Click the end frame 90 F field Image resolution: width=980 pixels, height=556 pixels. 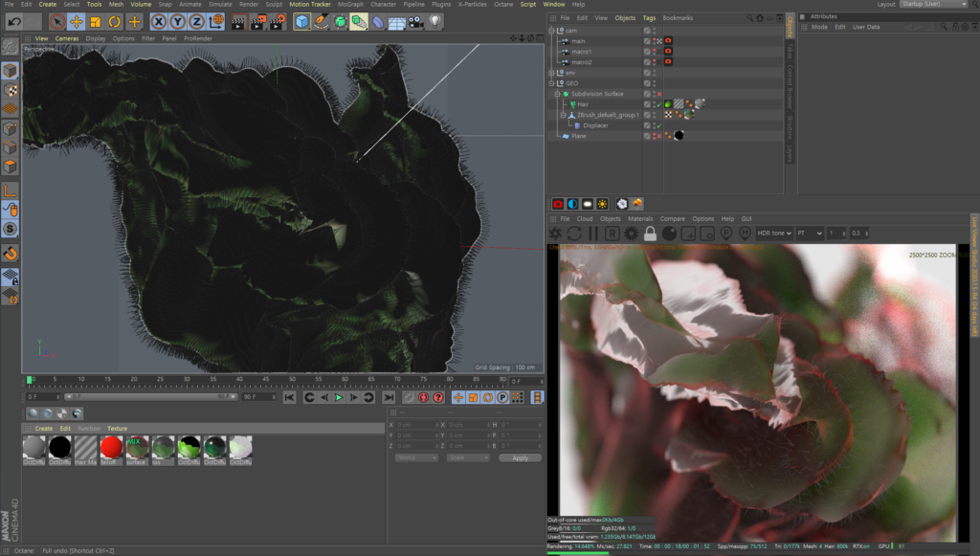(x=252, y=396)
